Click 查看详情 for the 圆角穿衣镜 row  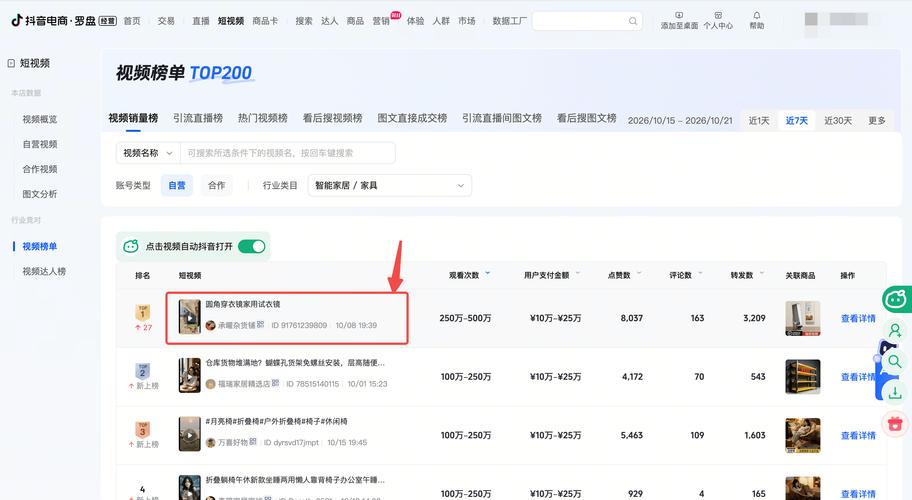[x=858, y=319]
